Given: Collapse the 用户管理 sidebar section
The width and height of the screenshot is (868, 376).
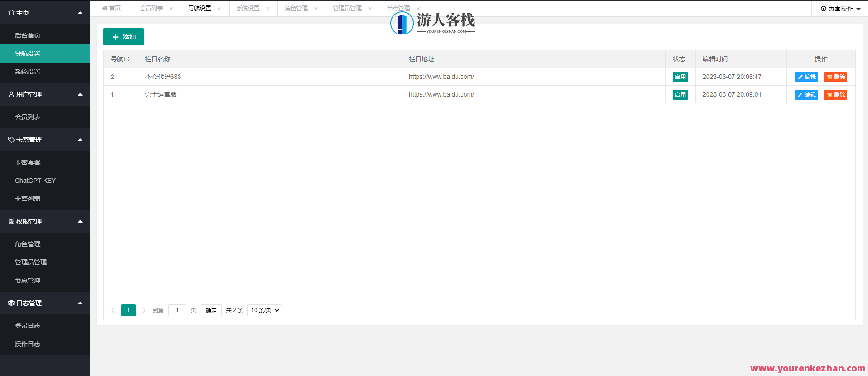Looking at the screenshot, I should [x=80, y=94].
